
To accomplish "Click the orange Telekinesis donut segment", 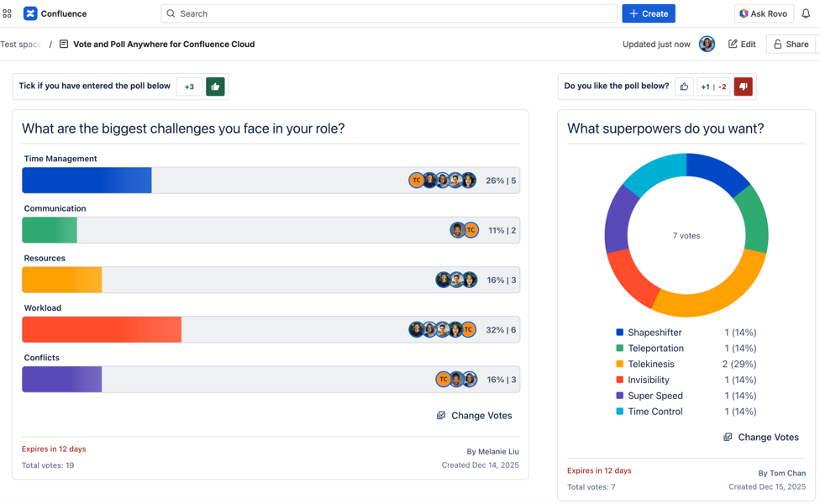I will (714, 293).
